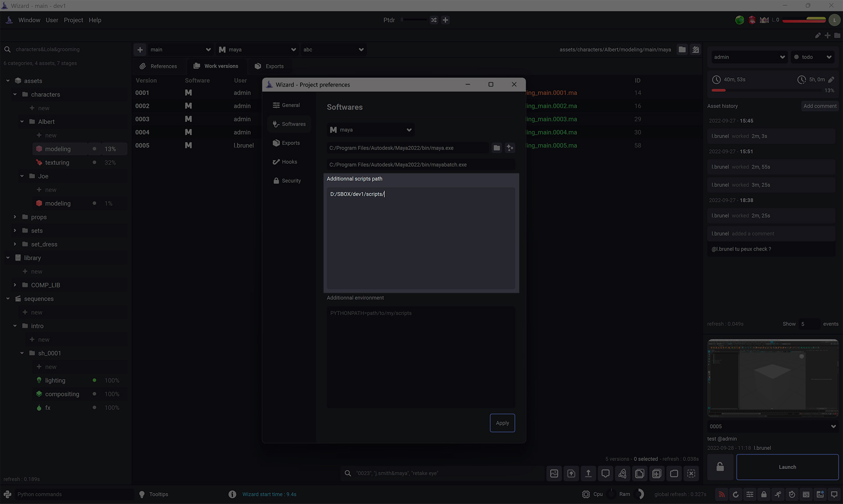Viewport: 843px width, 504px height.
Task: Click the rocket launch icon in versions toolbar
Action: coord(622,473)
